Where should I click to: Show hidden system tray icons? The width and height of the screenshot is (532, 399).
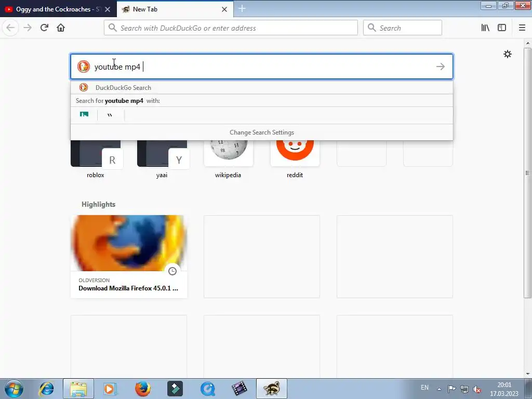pyautogui.click(x=439, y=389)
